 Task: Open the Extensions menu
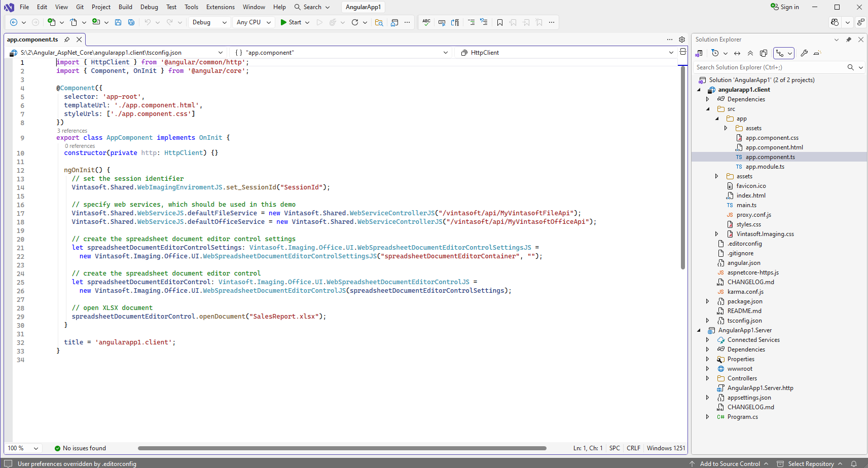pos(220,7)
